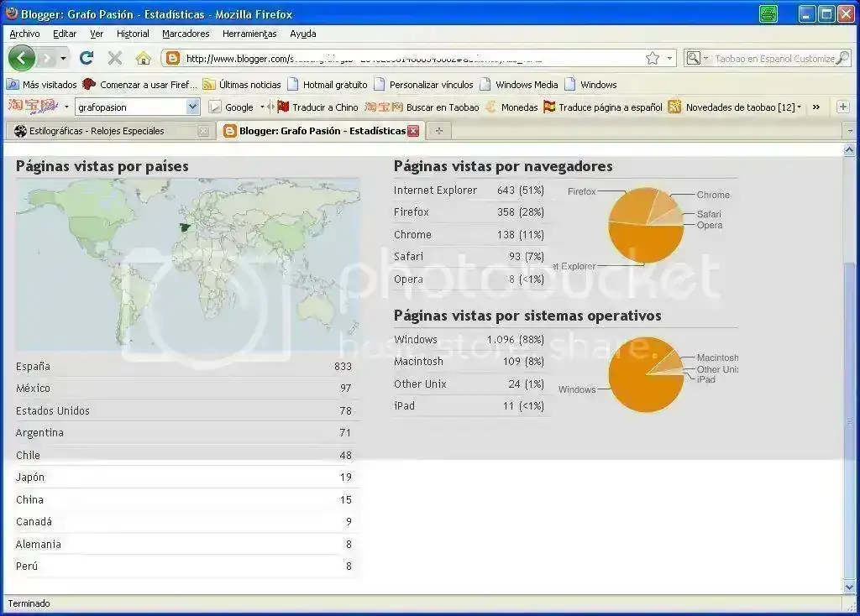Open Más visitados bookmarks folder
This screenshot has height=616, width=860.
coord(42,85)
